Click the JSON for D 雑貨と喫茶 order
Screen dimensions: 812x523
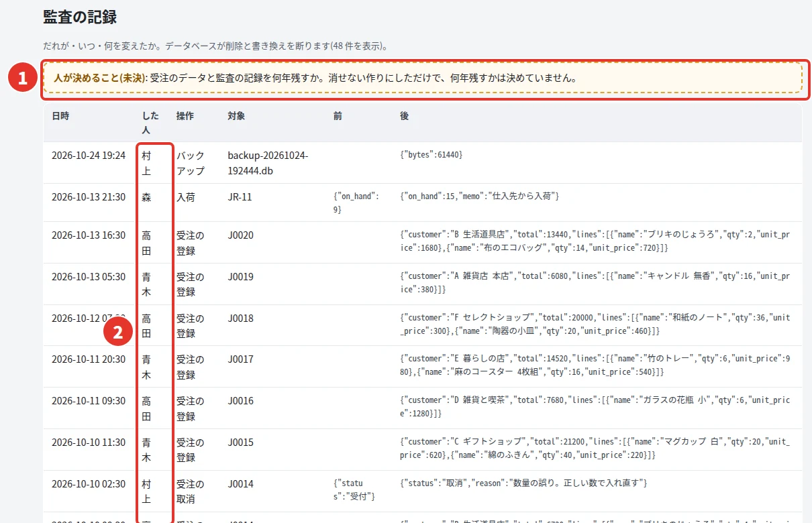[x=595, y=407]
